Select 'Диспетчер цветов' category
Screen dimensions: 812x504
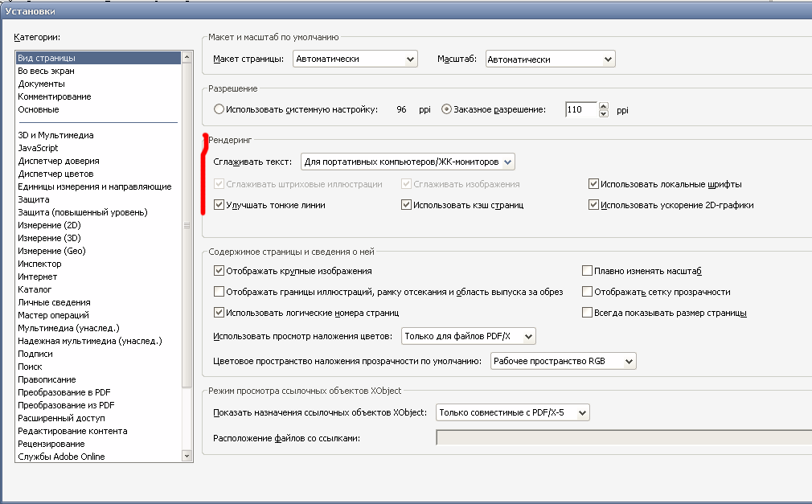(55, 174)
